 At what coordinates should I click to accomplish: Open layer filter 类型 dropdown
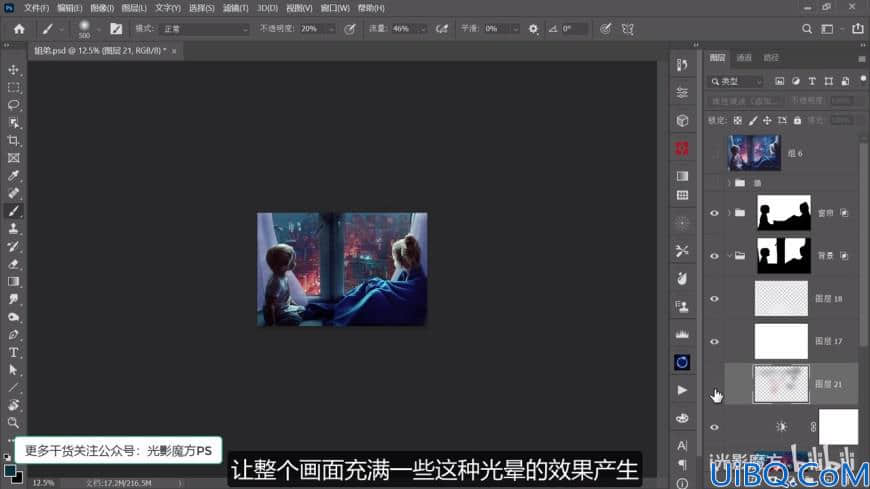736,82
